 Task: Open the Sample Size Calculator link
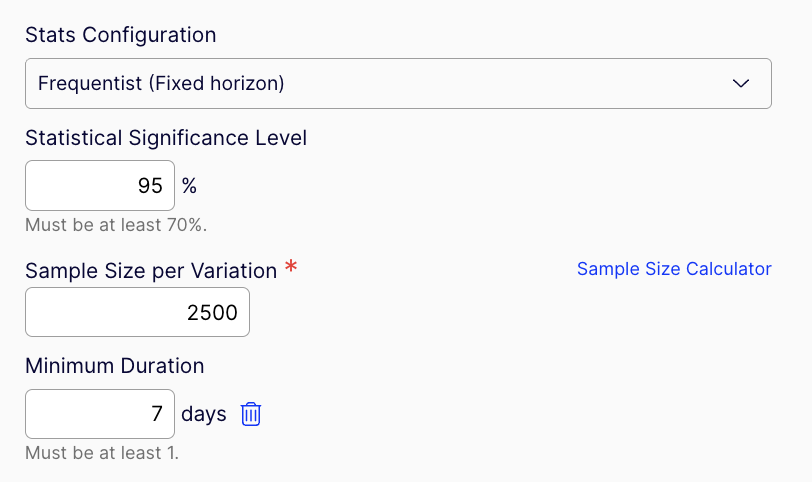click(674, 269)
